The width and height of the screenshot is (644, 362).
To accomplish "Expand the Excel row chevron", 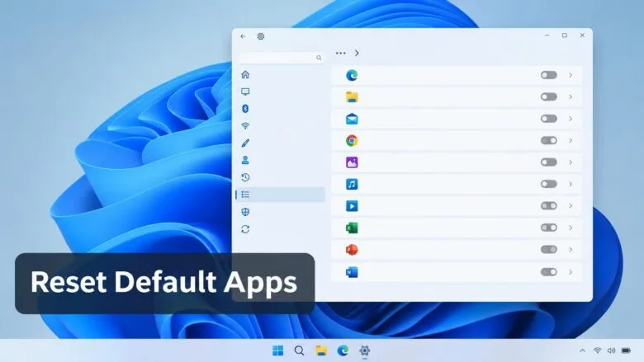I will [571, 227].
